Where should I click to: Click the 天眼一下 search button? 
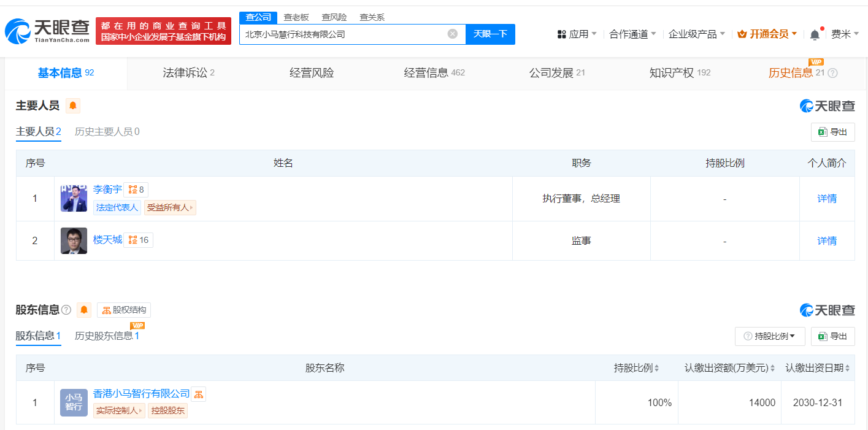(x=489, y=34)
